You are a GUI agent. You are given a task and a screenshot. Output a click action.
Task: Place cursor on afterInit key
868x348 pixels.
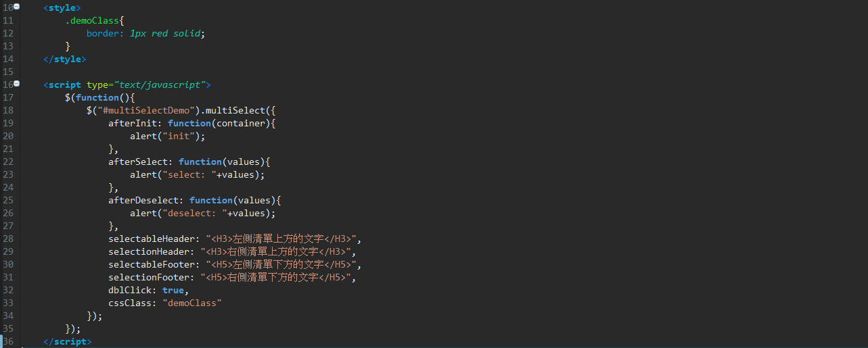133,123
